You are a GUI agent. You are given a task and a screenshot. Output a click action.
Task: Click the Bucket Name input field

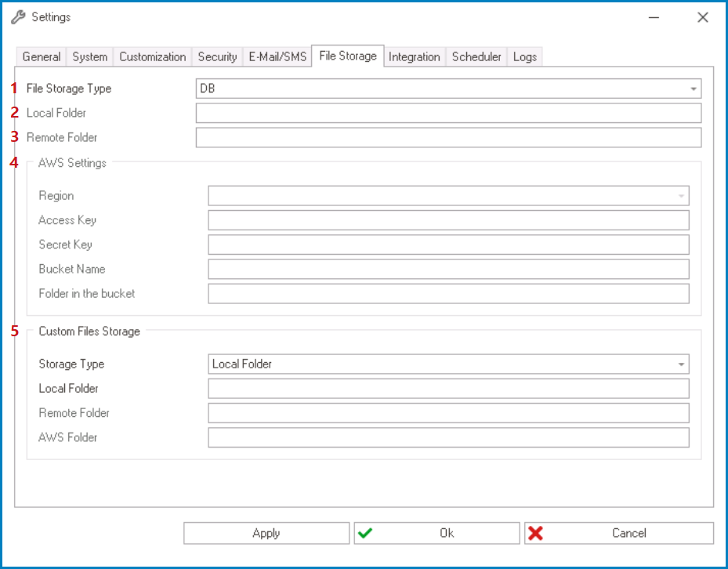(x=447, y=269)
